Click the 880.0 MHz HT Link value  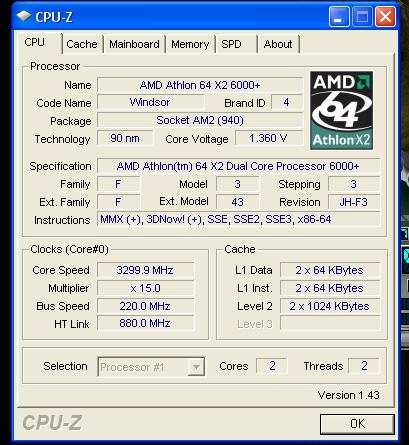click(x=145, y=323)
